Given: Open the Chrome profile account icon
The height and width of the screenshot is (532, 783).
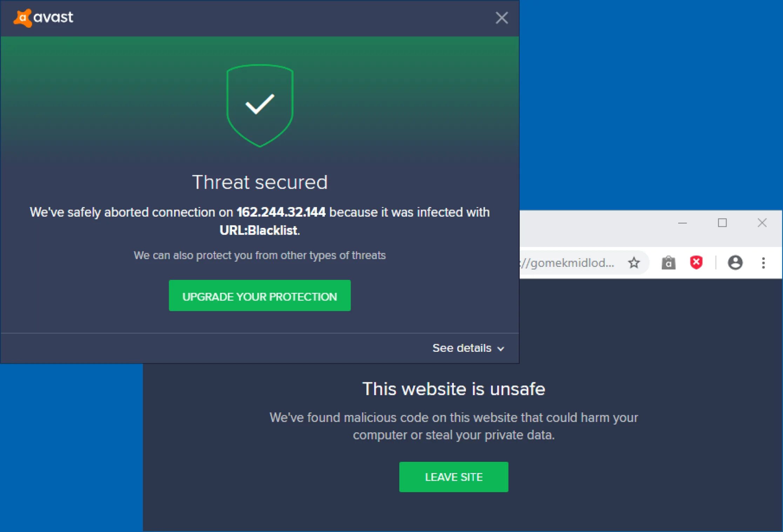Looking at the screenshot, I should tap(735, 263).
